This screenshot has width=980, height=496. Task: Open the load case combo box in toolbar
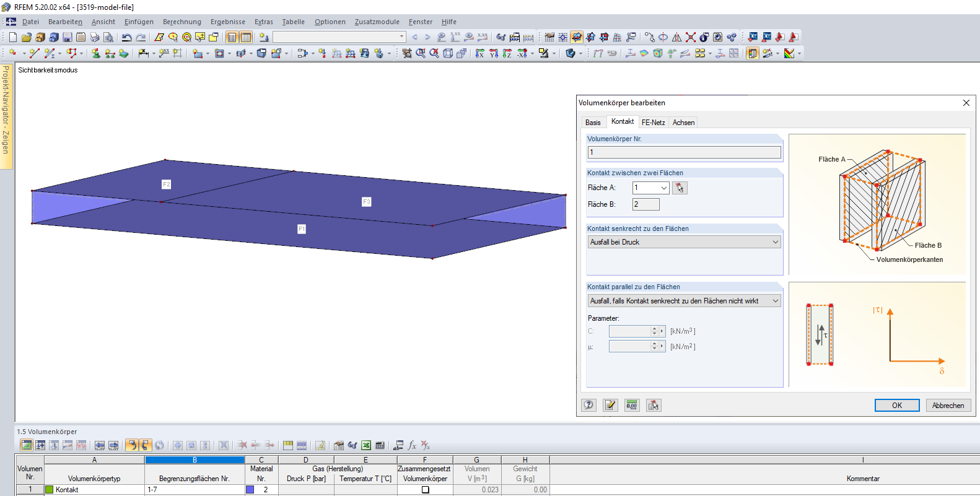click(x=339, y=37)
